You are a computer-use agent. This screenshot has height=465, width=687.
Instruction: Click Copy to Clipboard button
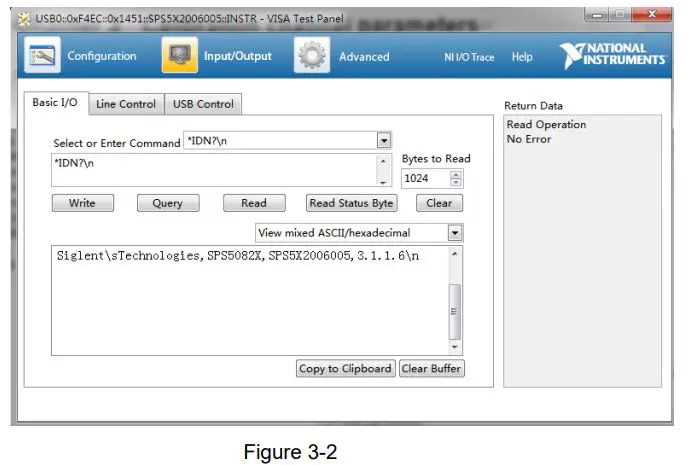[345, 369]
